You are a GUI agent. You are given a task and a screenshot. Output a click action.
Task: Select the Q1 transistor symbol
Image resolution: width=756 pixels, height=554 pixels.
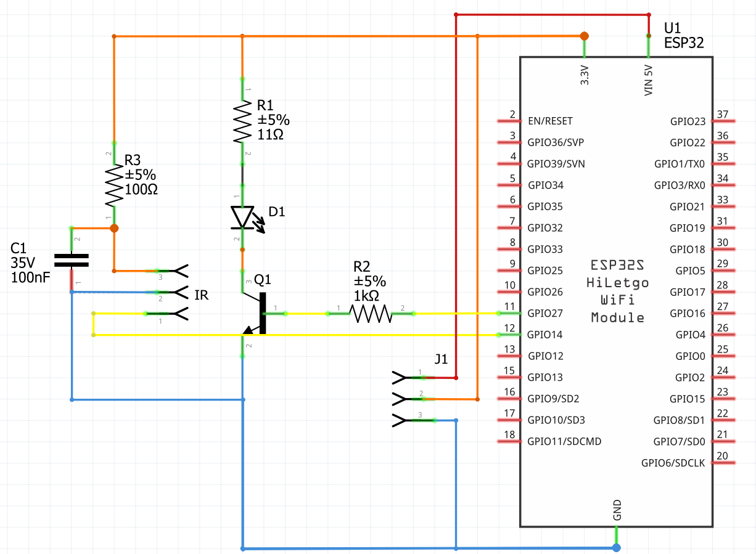pos(253,314)
